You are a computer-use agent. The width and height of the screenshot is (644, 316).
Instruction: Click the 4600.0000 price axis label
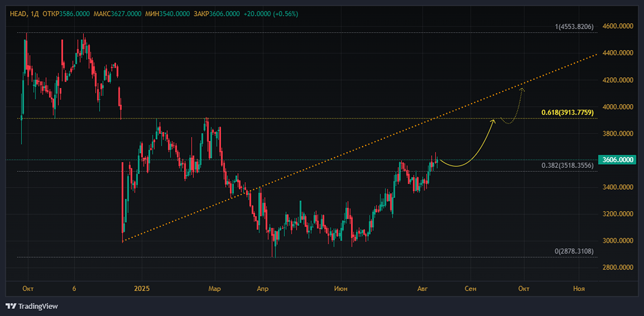pos(618,26)
